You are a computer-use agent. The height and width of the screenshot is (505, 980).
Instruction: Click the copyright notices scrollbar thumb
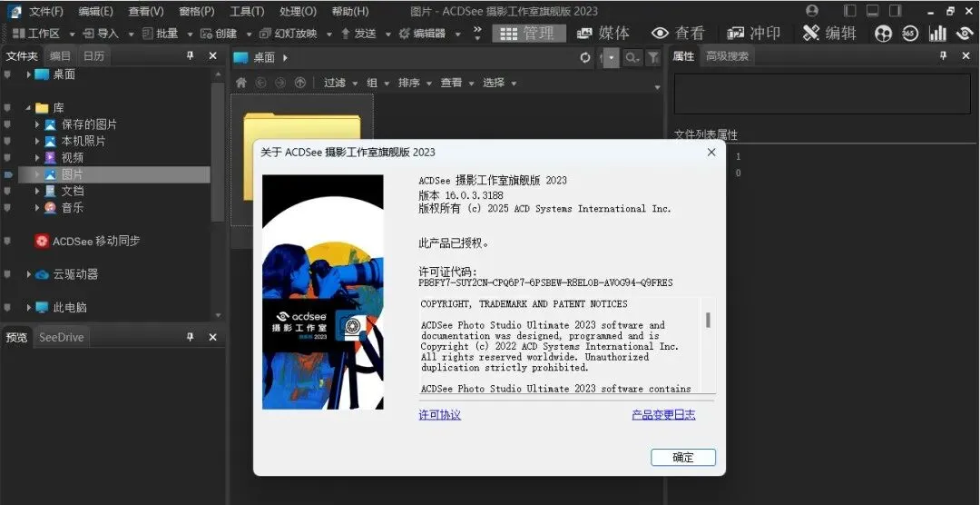point(708,320)
